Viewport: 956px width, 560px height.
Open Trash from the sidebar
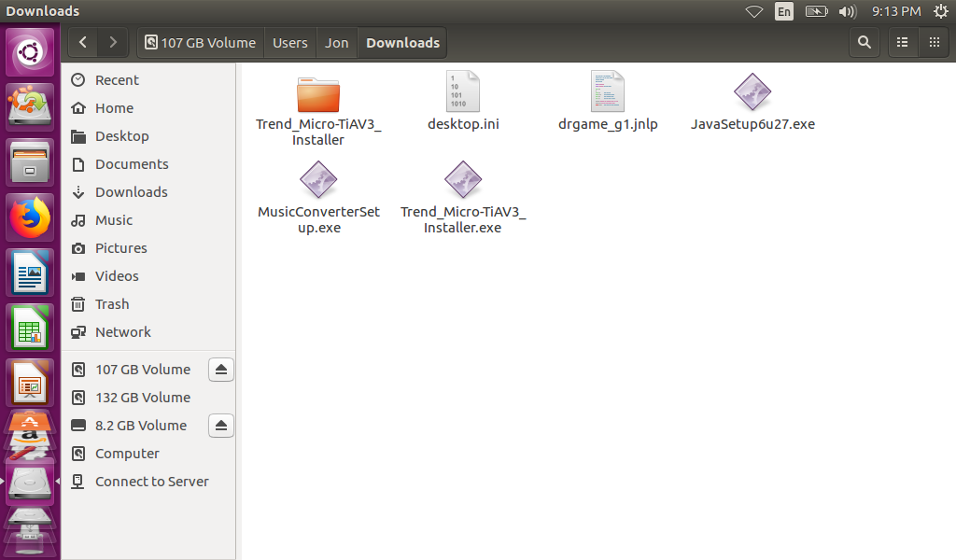[112, 304]
